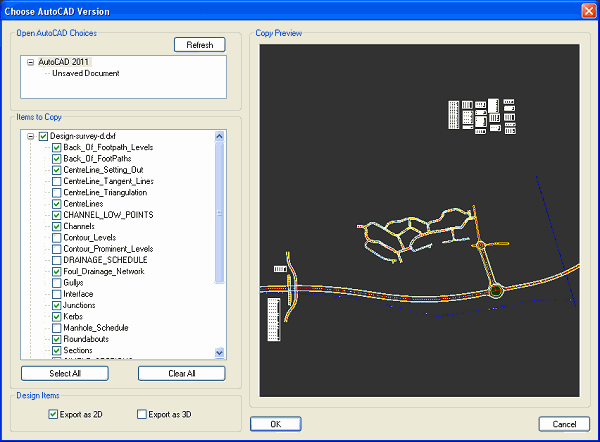Uncheck the Design-survey-d.dxf root checkbox
This screenshot has height=442, width=600.
pyautogui.click(x=43, y=136)
